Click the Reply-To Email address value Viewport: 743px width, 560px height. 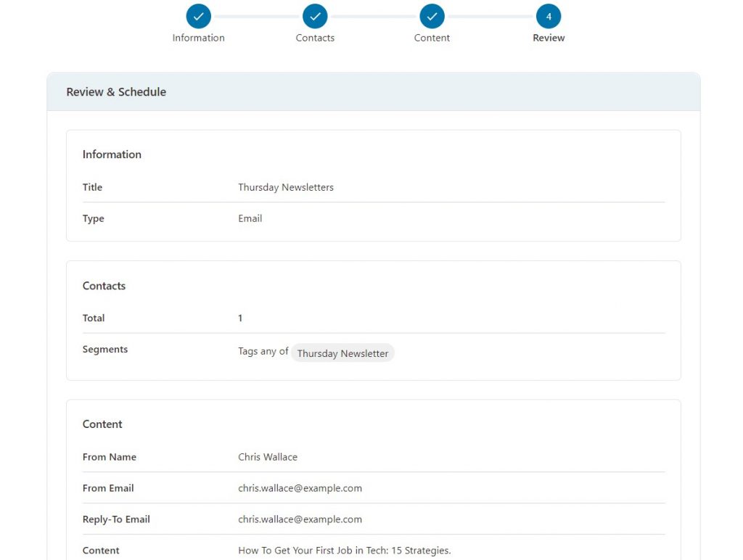coord(300,519)
